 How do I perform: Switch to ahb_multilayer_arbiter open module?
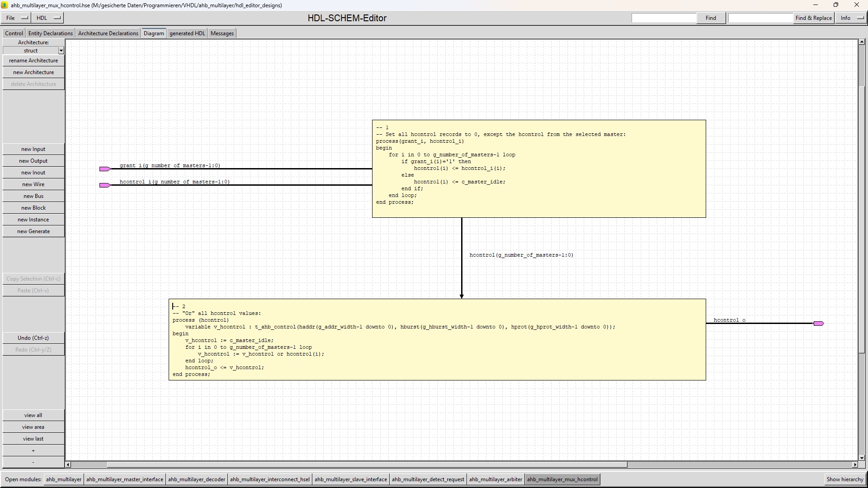pyautogui.click(x=495, y=479)
